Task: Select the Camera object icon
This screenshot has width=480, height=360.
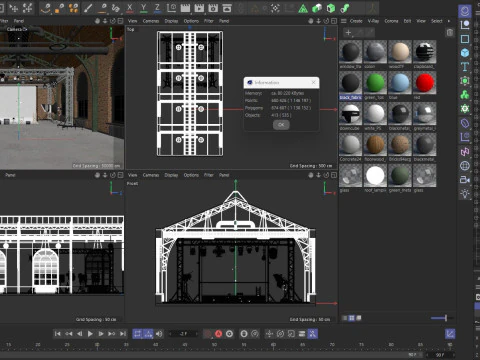Action: 465,180
